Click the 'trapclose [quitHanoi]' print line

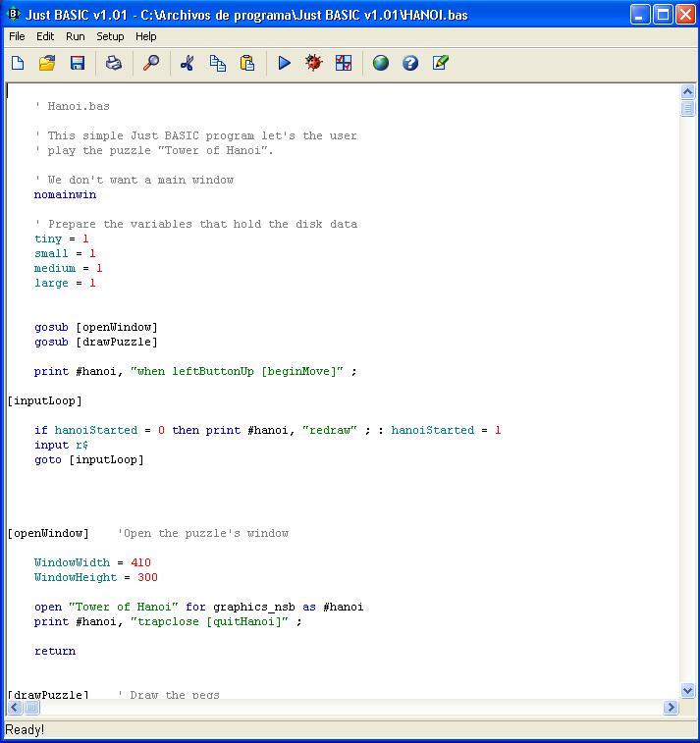coord(168,621)
